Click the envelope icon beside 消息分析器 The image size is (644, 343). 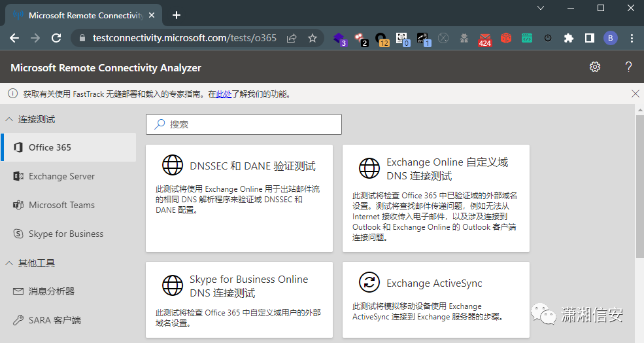coord(18,291)
